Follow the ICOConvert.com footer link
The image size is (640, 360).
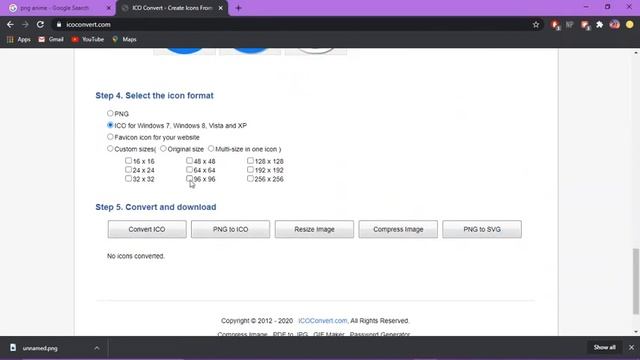click(x=323, y=321)
